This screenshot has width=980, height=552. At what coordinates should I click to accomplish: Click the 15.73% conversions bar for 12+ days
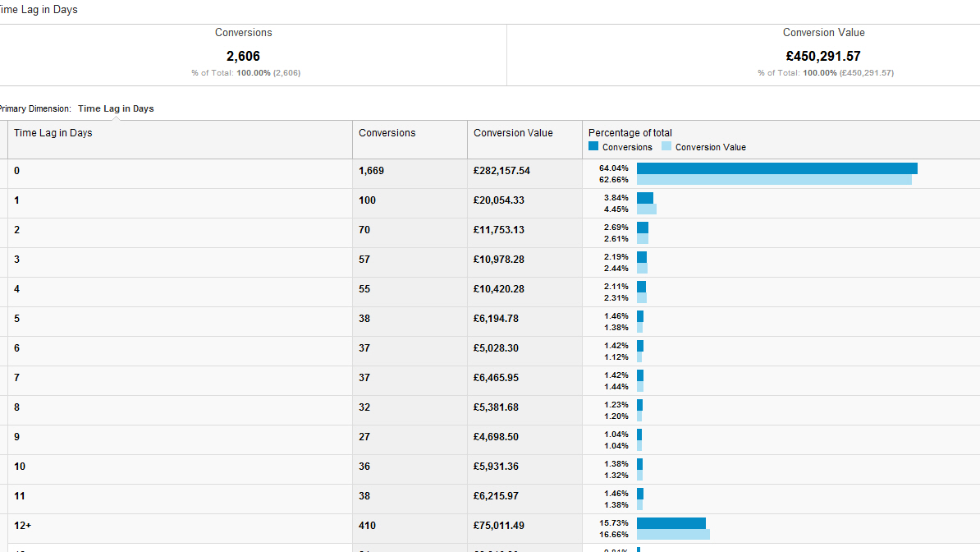click(671, 523)
